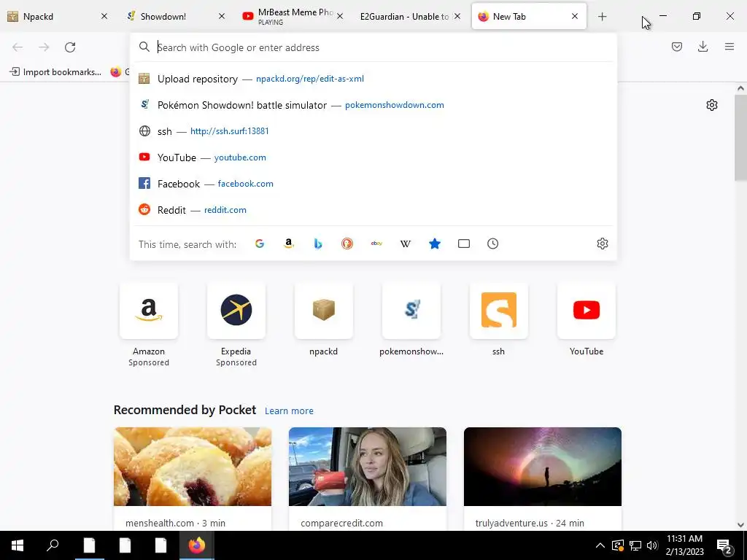Image resolution: width=747 pixels, height=560 pixels.
Task: Open the Downloads toolbar icon
Action: 703,47
